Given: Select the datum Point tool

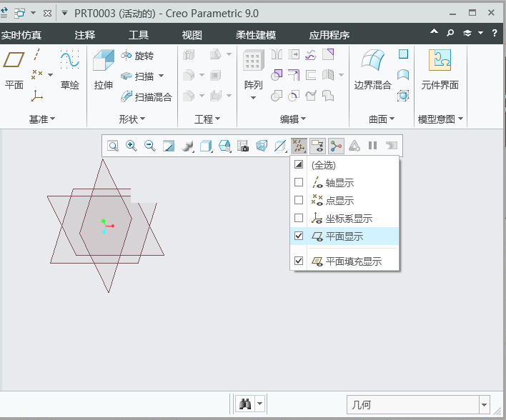Looking at the screenshot, I should (37, 75).
